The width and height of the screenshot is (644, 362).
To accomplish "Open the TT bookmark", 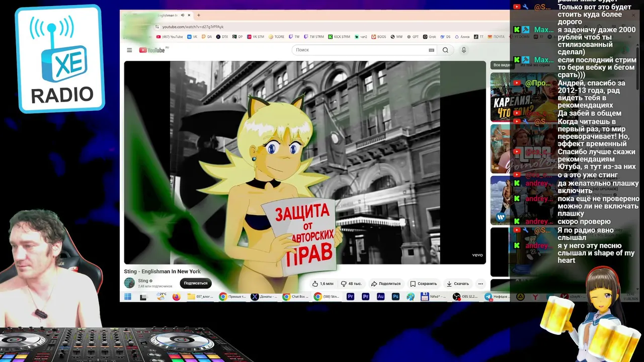I will click(x=478, y=37).
